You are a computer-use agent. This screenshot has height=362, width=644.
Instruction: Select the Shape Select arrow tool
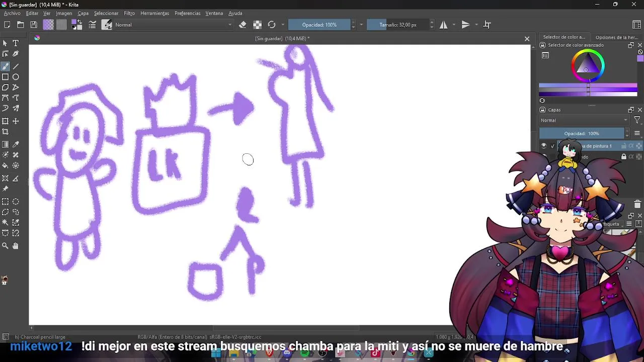click(x=5, y=43)
